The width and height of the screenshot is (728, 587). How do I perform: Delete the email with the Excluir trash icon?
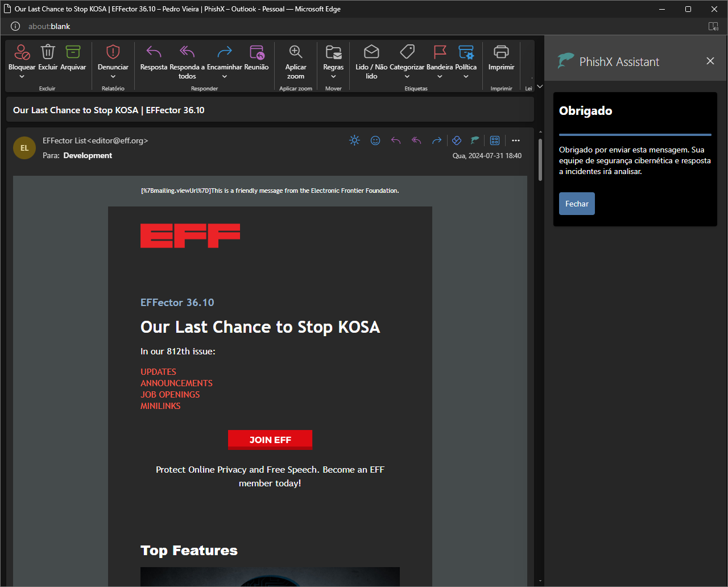coord(48,52)
